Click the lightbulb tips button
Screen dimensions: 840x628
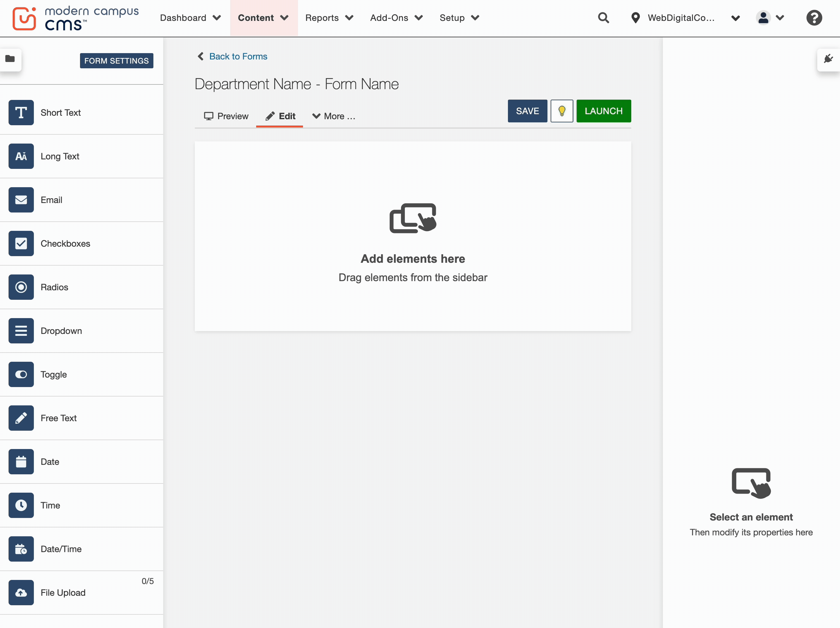(562, 111)
